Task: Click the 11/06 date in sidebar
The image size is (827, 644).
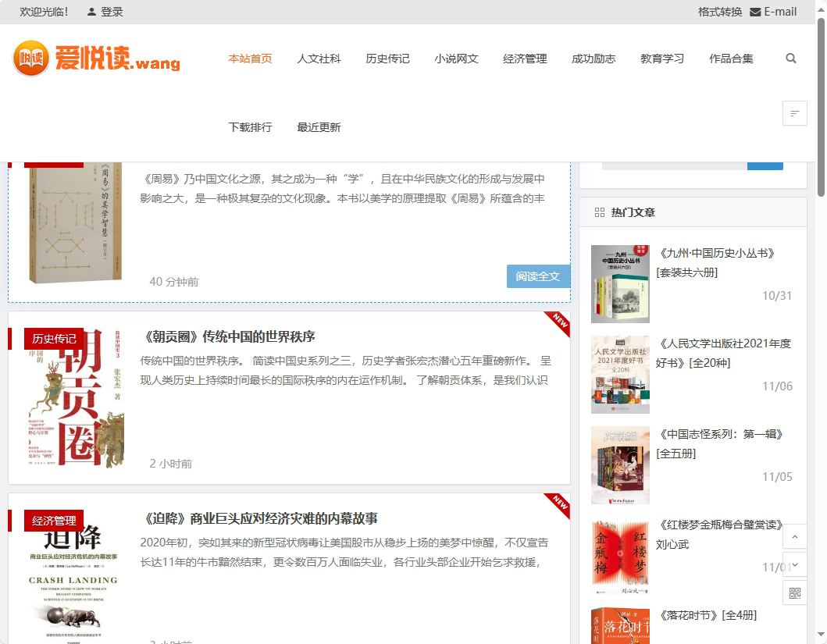Action: pyautogui.click(x=777, y=386)
